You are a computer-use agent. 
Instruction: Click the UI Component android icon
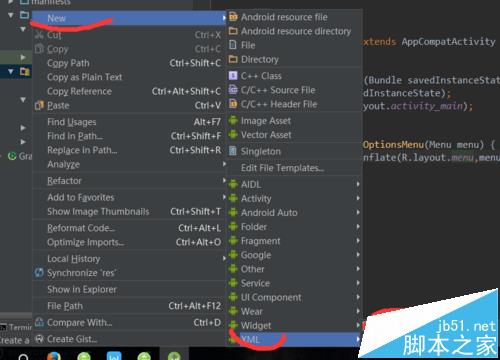pos(233,297)
